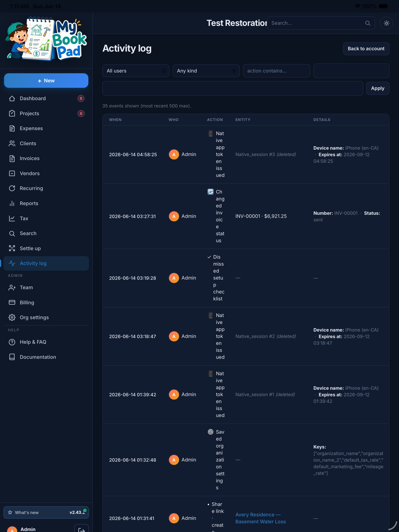Viewport: 399px width, 532px height.
Task: Click the empty filter field after action contains
Action: coord(351,71)
